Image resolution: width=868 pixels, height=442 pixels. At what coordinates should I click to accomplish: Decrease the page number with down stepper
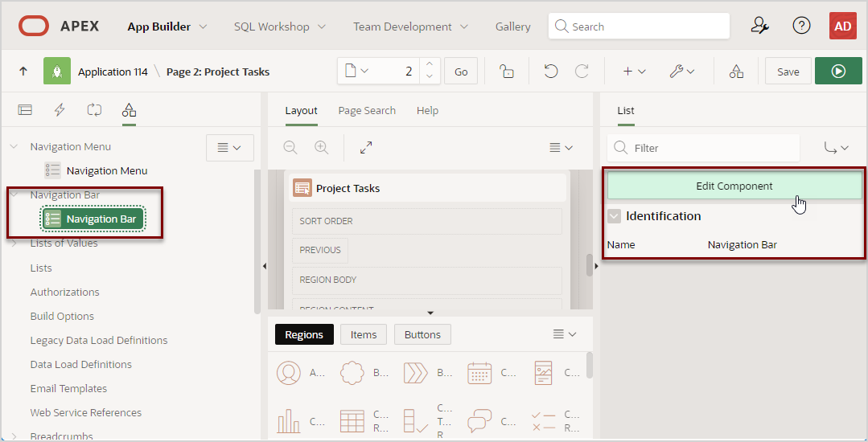pyautogui.click(x=430, y=77)
